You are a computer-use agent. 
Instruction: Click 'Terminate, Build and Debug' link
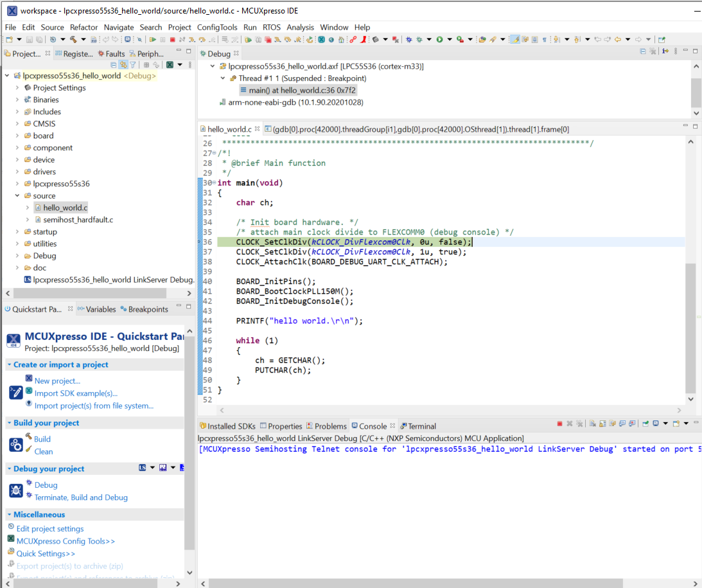pos(81,497)
